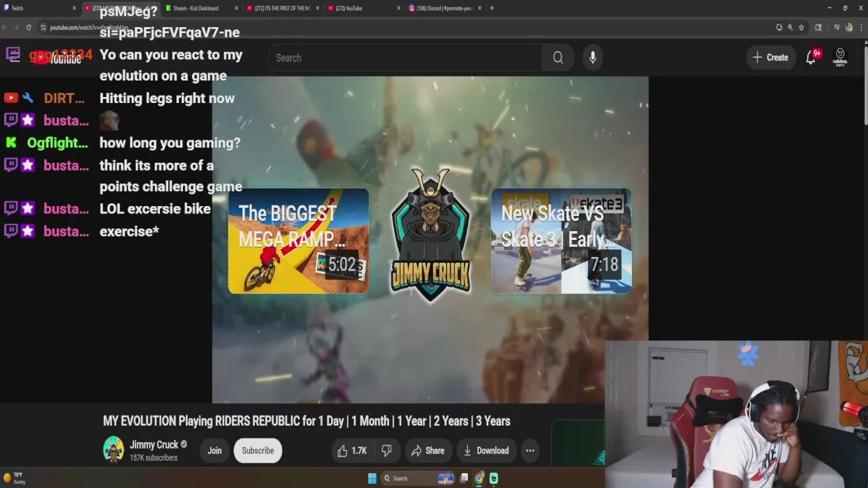Click the video title MY EVOLUTION Playing RIDERS REPUBLIC
The height and width of the screenshot is (488, 868).
307,421
